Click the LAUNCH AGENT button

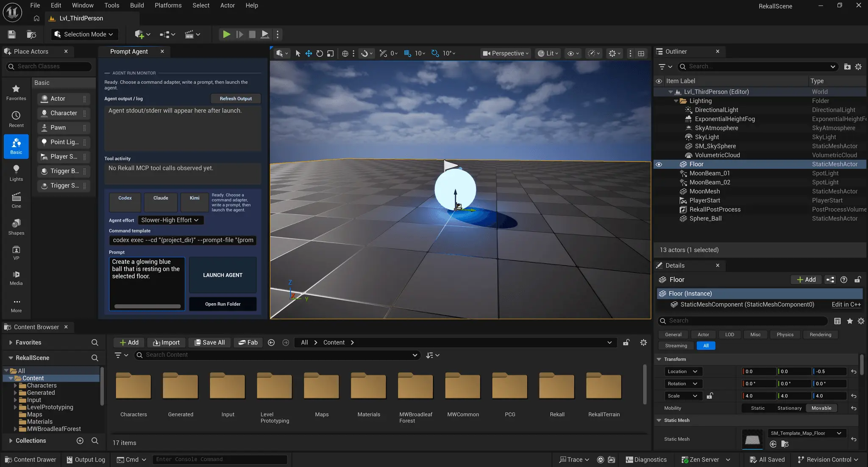point(223,275)
